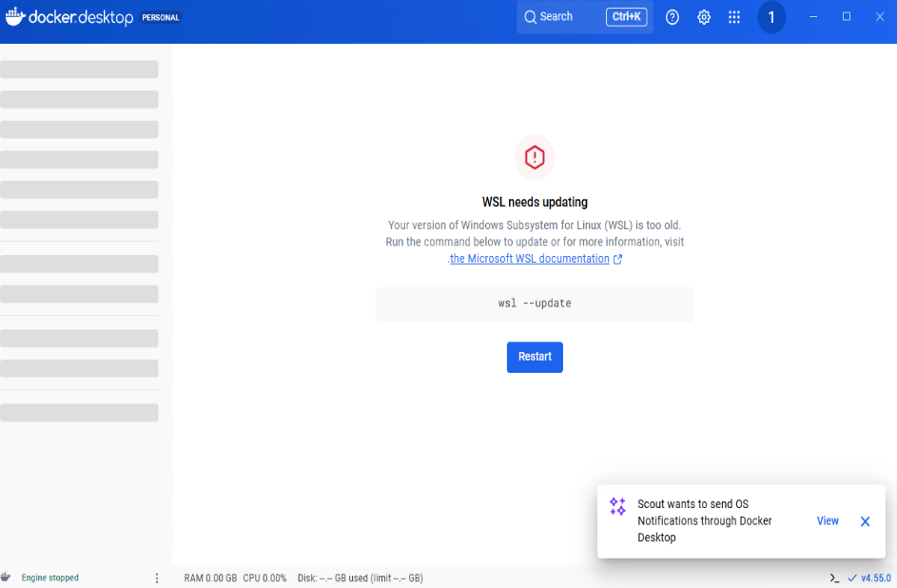Image resolution: width=897 pixels, height=588 pixels.
Task: Click the account avatar labeled 1
Action: tap(771, 17)
